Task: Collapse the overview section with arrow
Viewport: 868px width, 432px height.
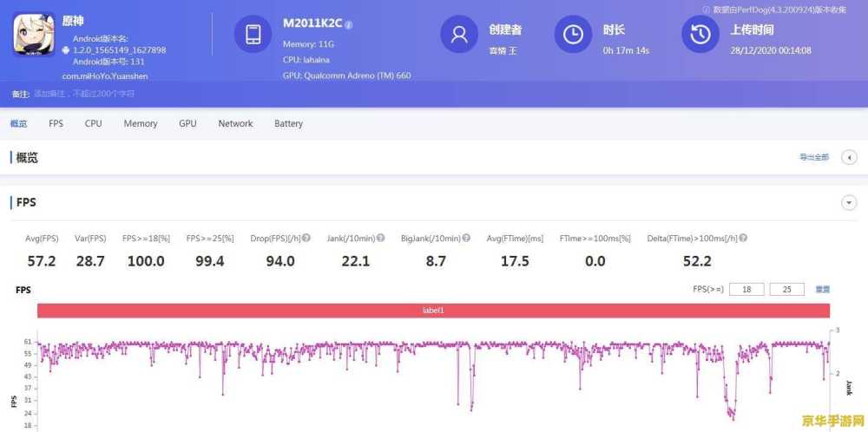Action: pyautogui.click(x=849, y=157)
